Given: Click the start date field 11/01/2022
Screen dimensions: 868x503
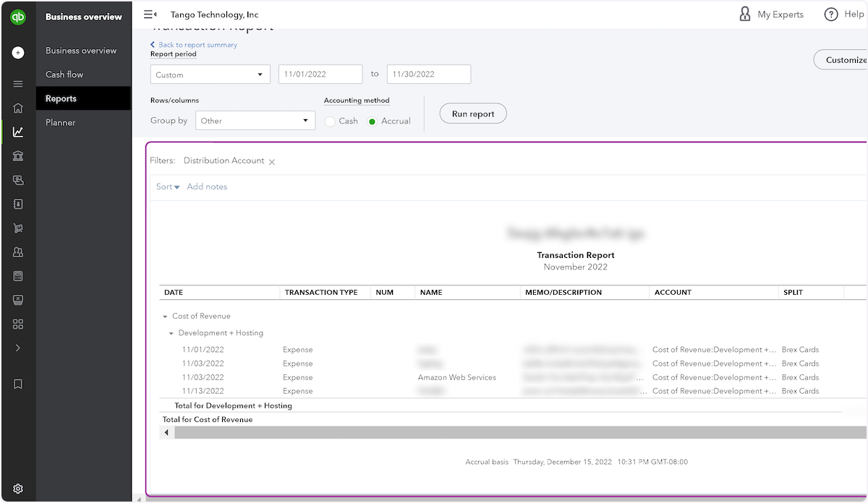Looking at the screenshot, I should coord(320,74).
